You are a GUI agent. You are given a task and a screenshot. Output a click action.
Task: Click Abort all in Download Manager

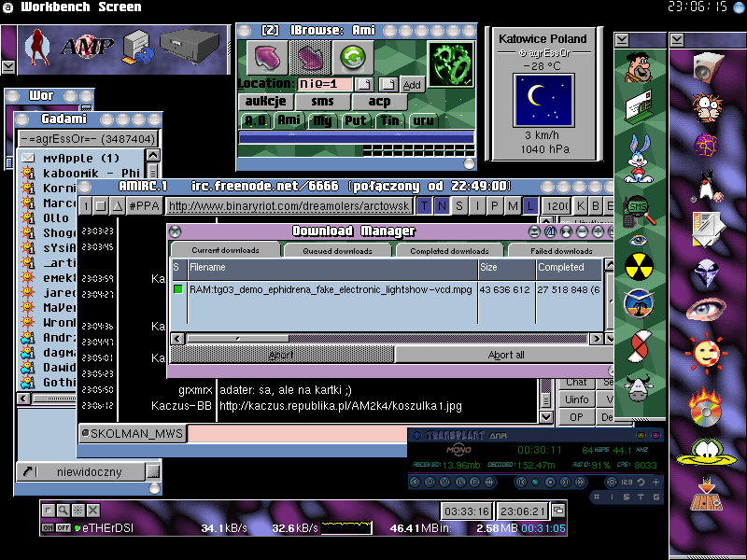pyautogui.click(x=505, y=355)
